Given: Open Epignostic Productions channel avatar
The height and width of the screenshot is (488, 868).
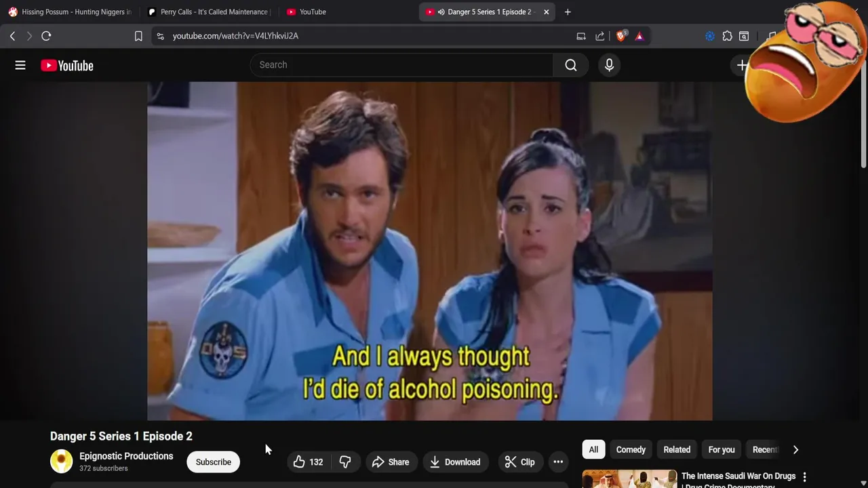Looking at the screenshot, I should 61,462.
